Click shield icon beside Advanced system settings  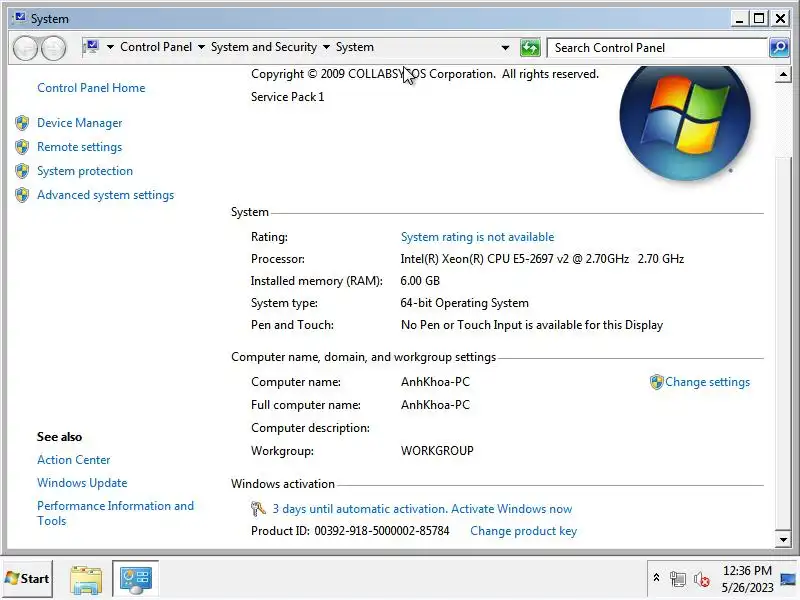click(22, 195)
